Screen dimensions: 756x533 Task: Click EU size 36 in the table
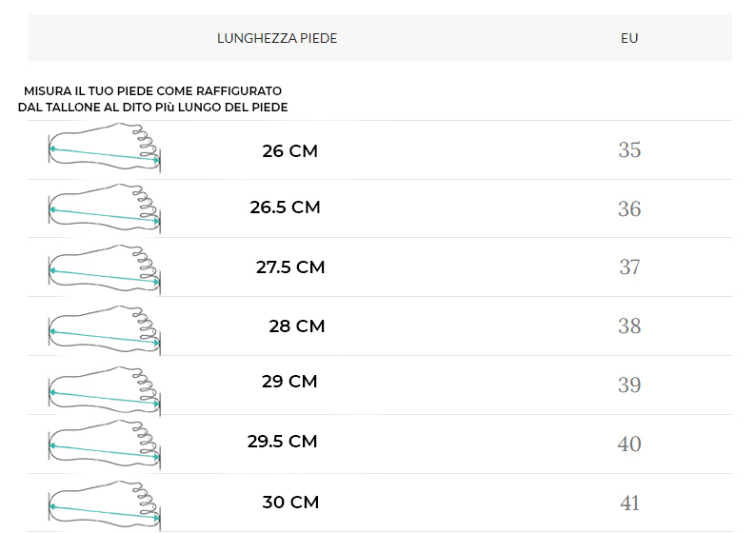pyautogui.click(x=629, y=209)
